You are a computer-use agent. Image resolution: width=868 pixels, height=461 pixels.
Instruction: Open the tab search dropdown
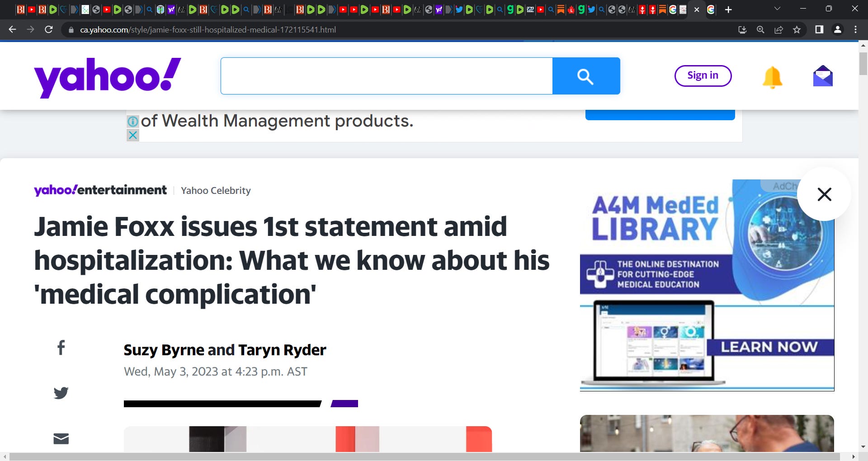pos(777,9)
